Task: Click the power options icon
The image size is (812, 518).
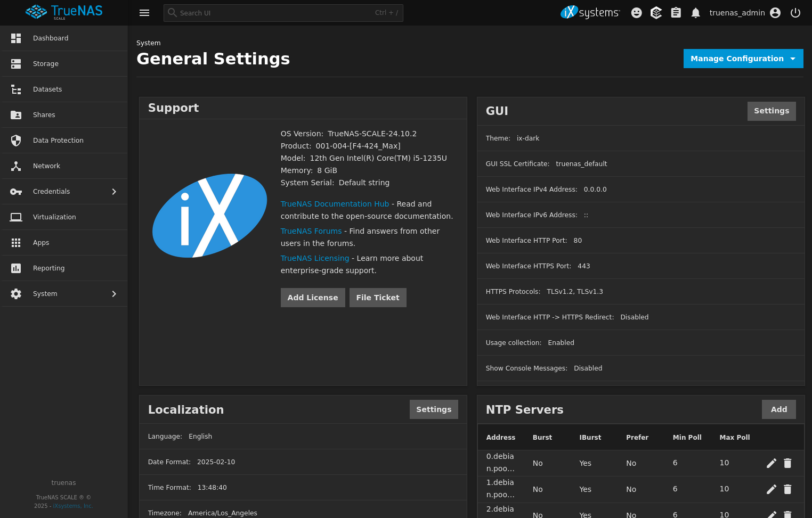Action: [795, 12]
